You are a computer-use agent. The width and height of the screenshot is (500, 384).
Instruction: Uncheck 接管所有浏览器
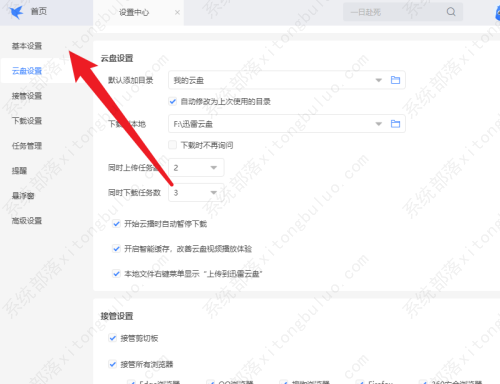tap(112, 364)
